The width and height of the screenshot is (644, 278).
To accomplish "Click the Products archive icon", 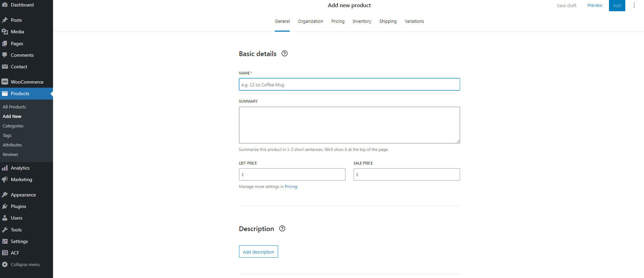I will coord(5,93).
